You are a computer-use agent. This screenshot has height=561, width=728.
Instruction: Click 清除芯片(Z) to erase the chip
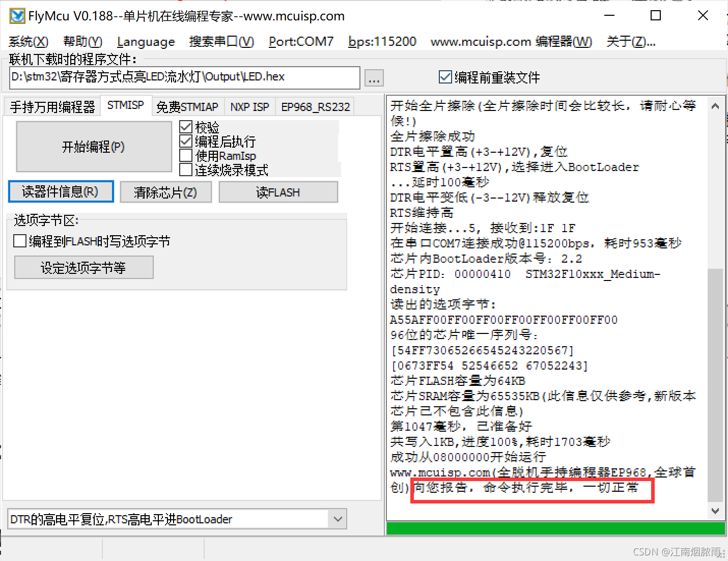(165, 192)
